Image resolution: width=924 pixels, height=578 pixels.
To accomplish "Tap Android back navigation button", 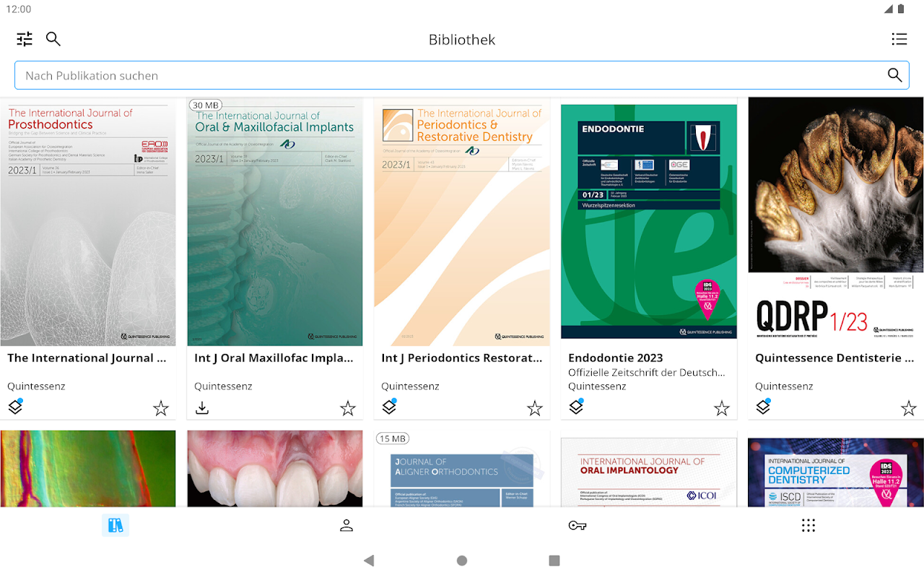I will 369,561.
